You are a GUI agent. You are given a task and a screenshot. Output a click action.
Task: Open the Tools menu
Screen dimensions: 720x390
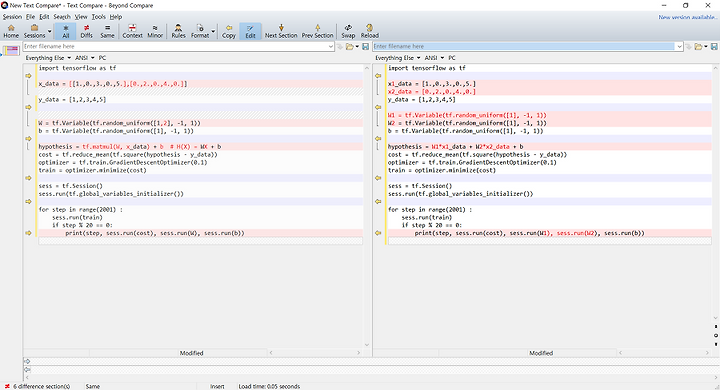coord(98,17)
